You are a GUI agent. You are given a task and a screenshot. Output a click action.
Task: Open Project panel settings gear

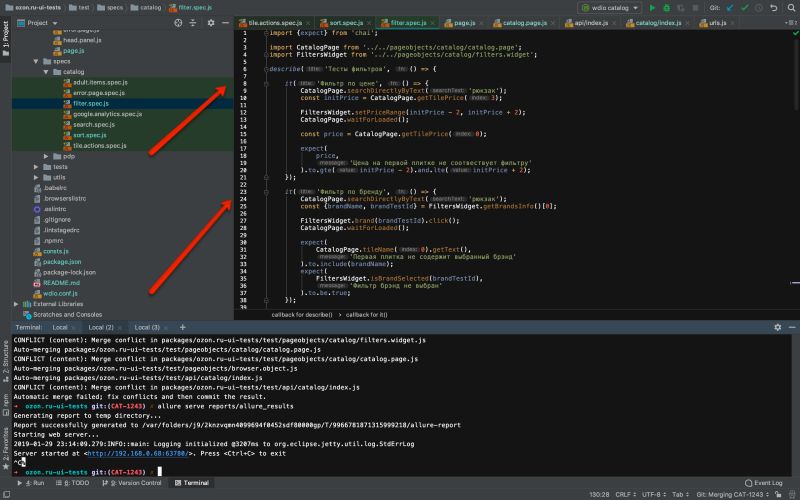coord(211,23)
